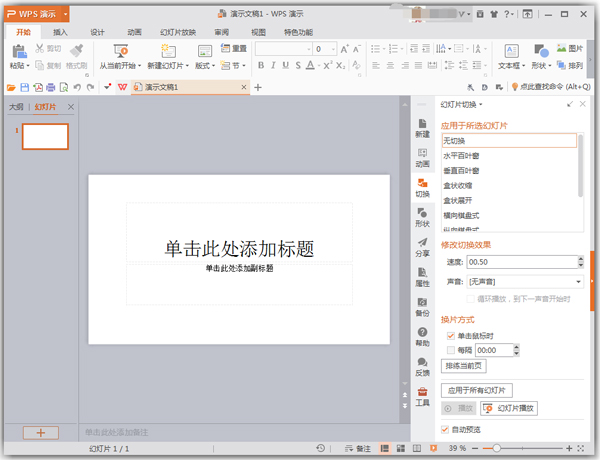Click the New Slide icon
Screen dimensions: 600x460
[168, 51]
